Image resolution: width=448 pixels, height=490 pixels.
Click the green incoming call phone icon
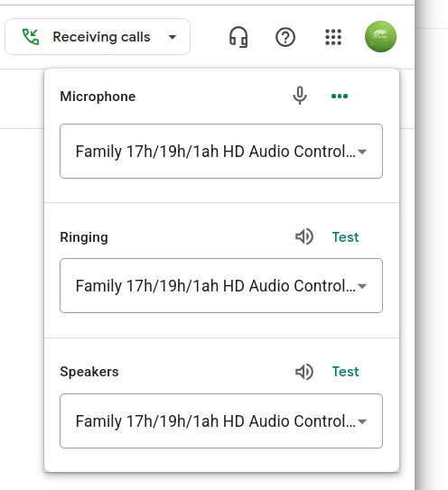click(x=31, y=37)
